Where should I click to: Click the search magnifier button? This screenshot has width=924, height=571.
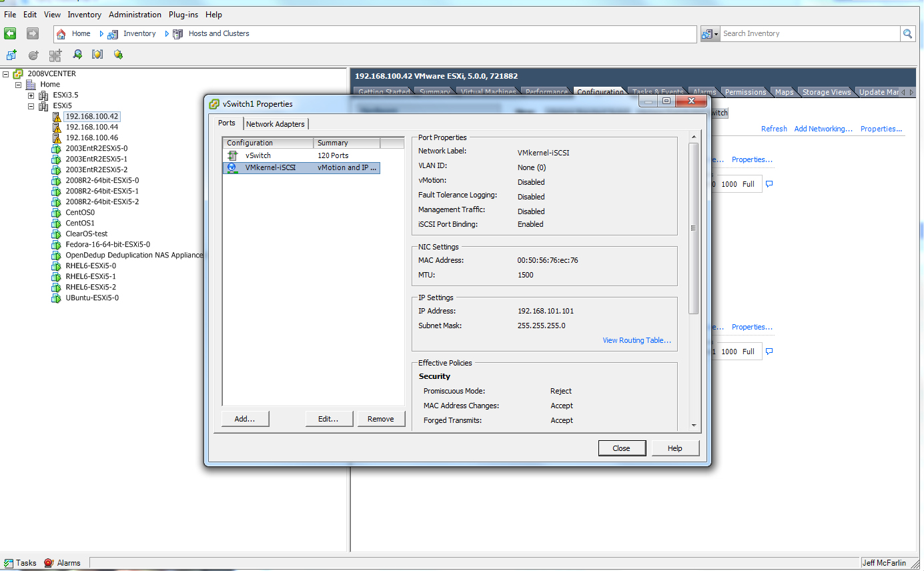coord(907,33)
